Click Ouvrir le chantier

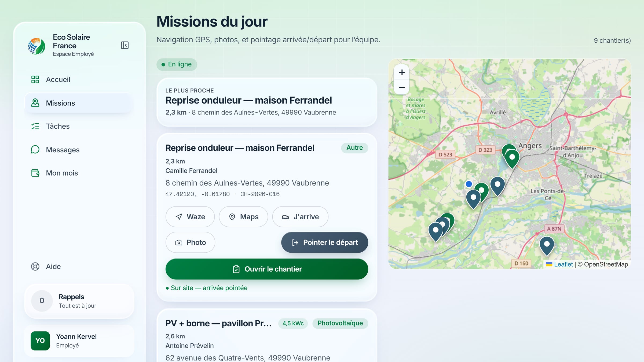pyautogui.click(x=267, y=269)
